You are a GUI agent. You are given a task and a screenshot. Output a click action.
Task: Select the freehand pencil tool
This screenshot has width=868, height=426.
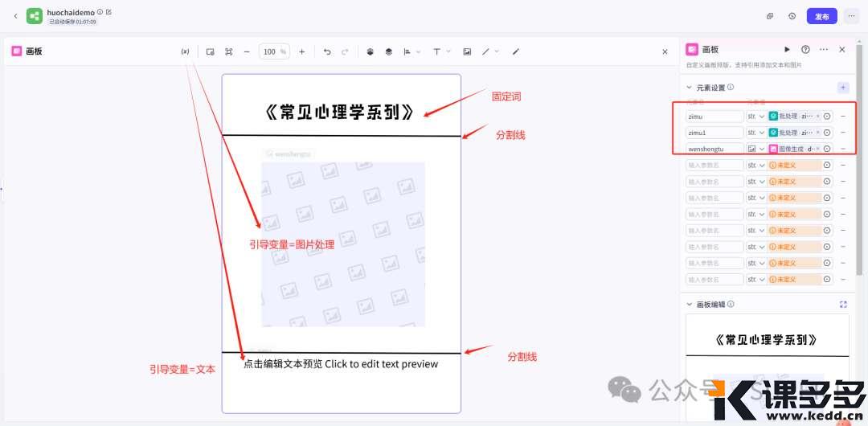point(516,51)
